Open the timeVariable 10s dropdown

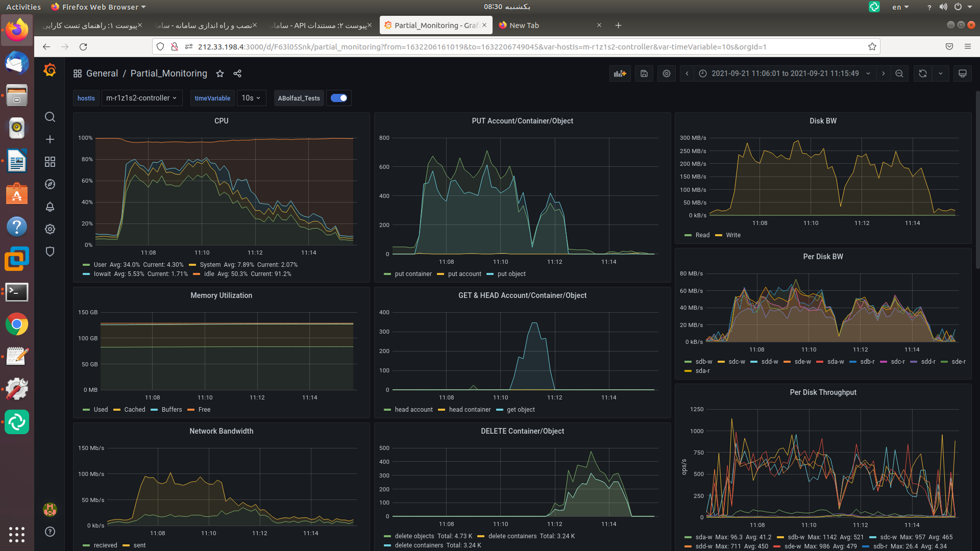[x=251, y=98]
